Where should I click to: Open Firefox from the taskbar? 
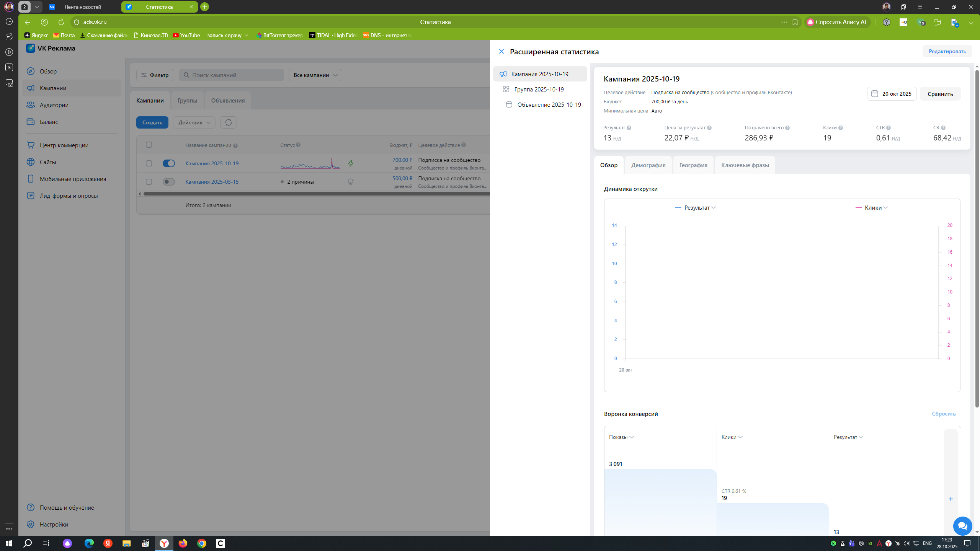[x=183, y=543]
